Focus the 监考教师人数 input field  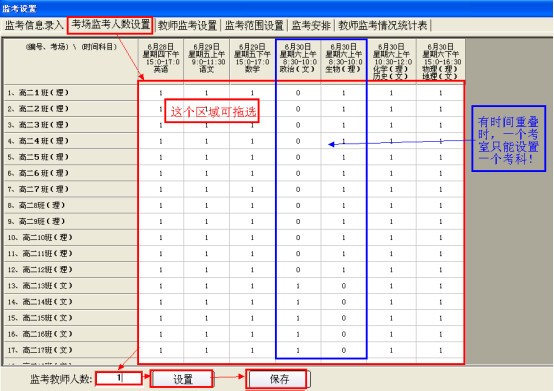[119, 378]
